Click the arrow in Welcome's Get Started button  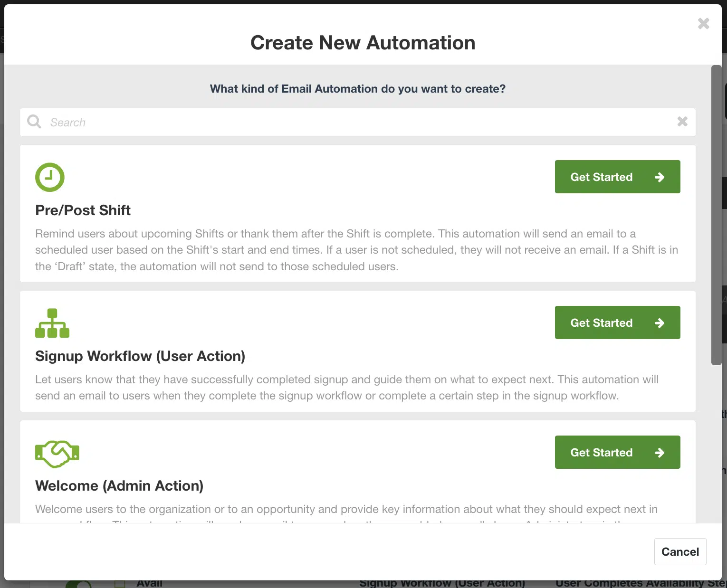pyautogui.click(x=659, y=453)
